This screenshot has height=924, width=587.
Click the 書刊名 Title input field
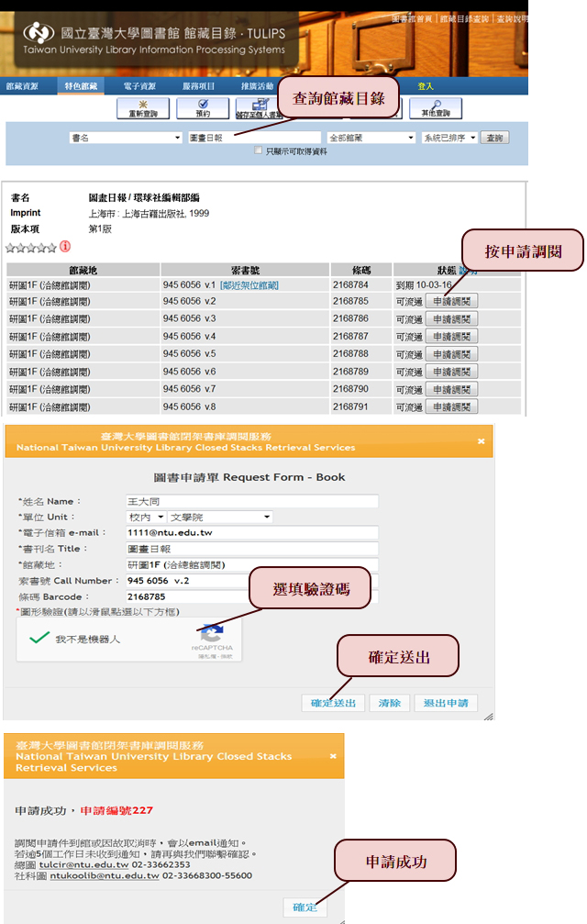tap(252, 549)
